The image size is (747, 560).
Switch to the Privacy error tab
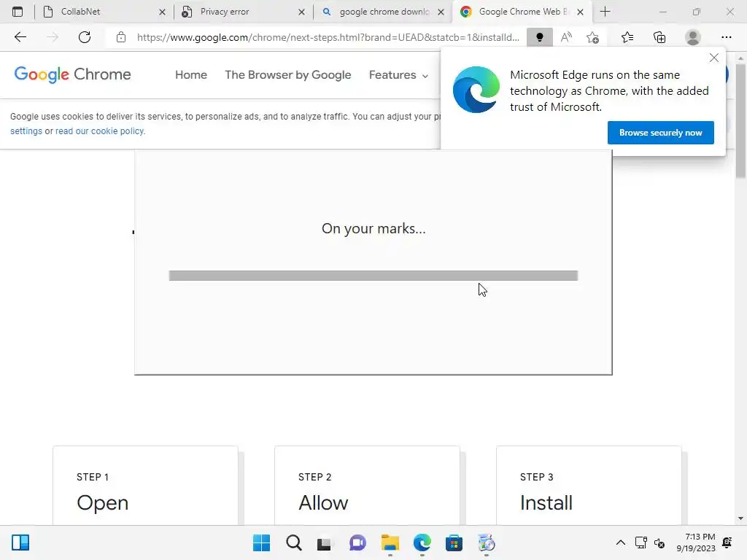244,12
